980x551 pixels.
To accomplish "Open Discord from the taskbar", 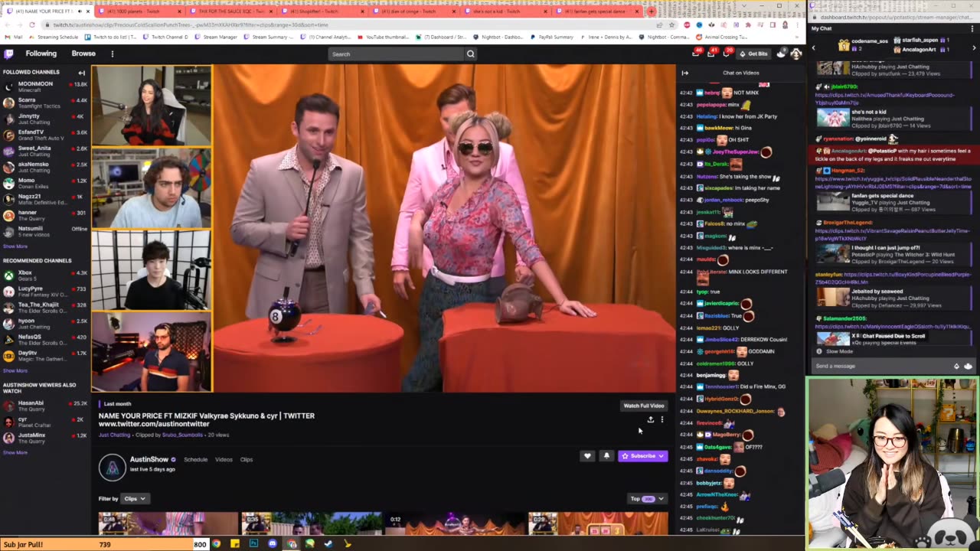I will (x=273, y=544).
